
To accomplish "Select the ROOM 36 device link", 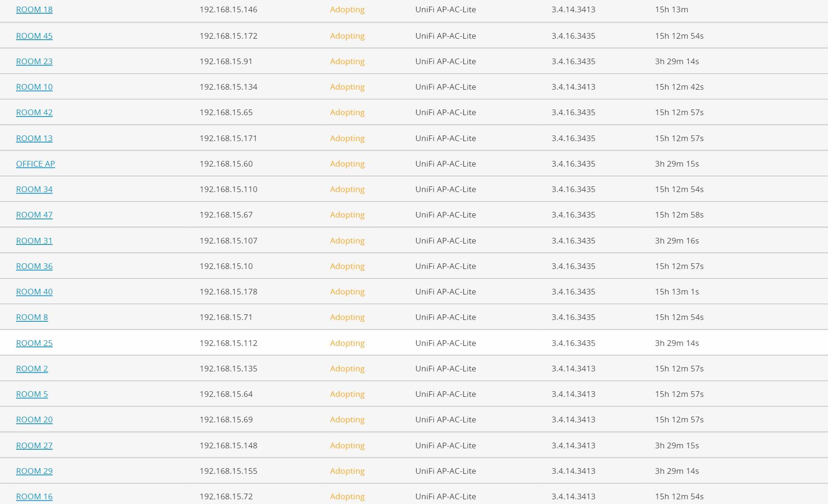I will (x=34, y=266).
